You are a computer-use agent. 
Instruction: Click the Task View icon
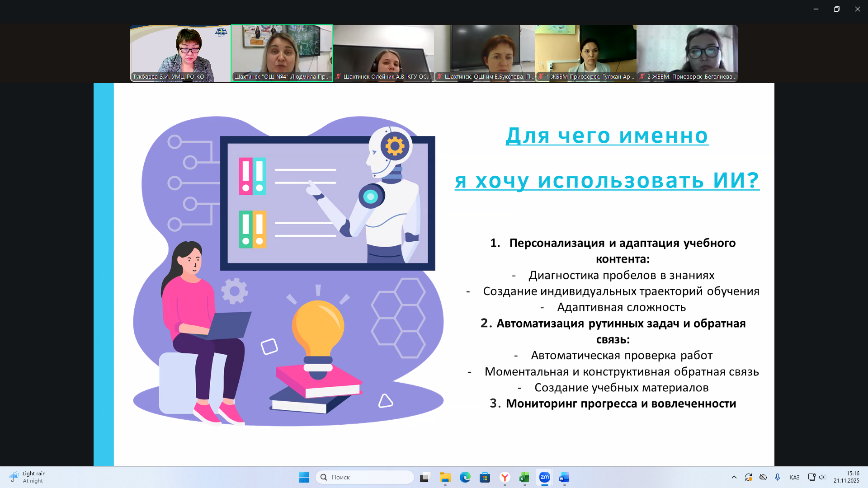(x=425, y=477)
